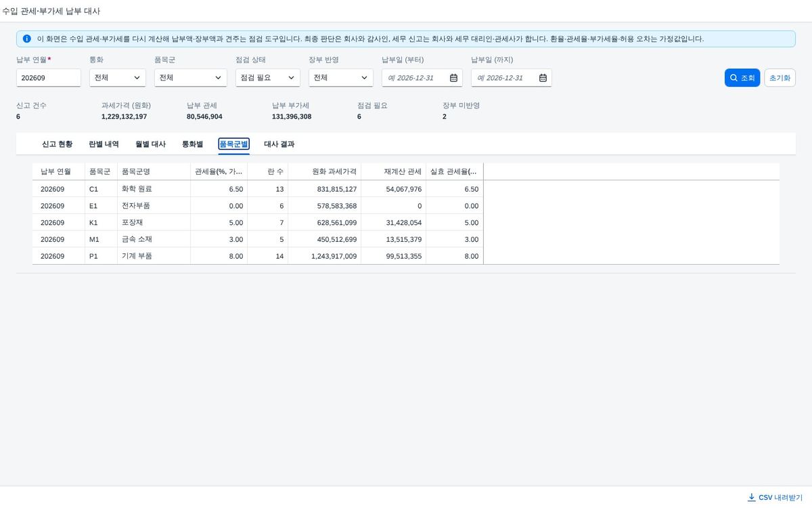Viewport: 812px width, 508px height.
Task: Open the 품목군 dropdown
Action: tap(191, 78)
